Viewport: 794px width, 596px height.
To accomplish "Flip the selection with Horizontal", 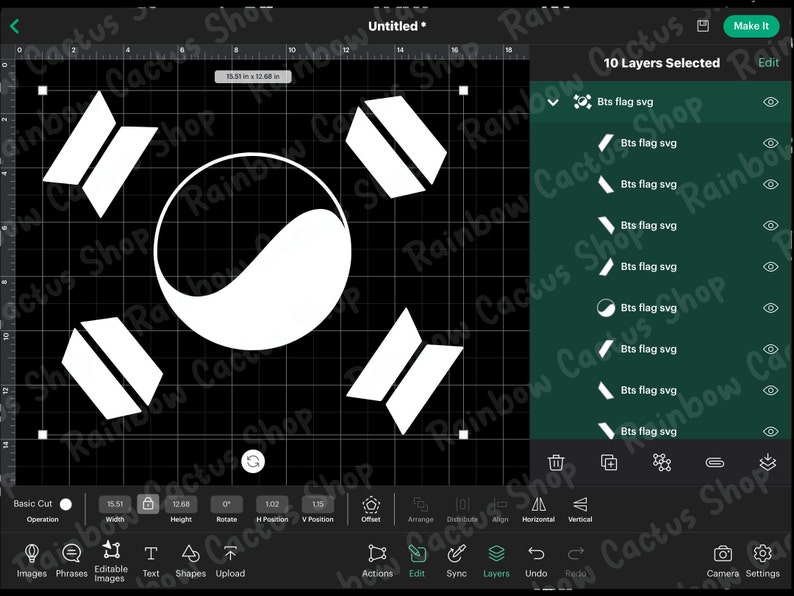I will coord(538,508).
